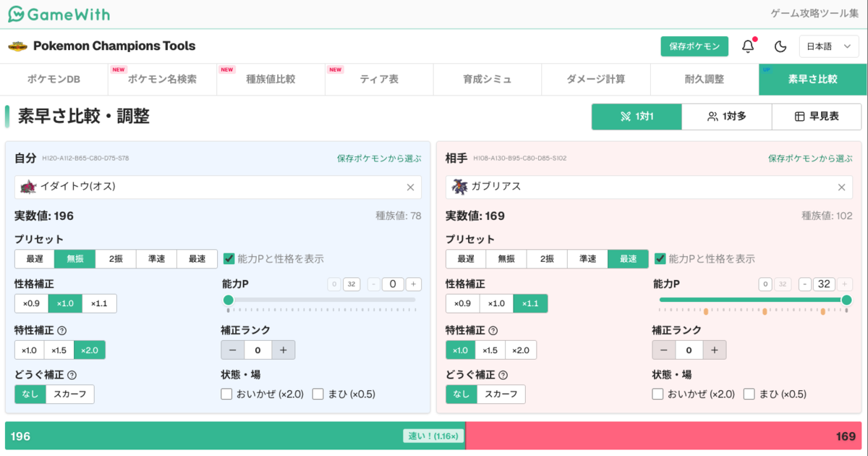
Task: Clear the ガブリアス selection with X
Action: click(x=841, y=187)
